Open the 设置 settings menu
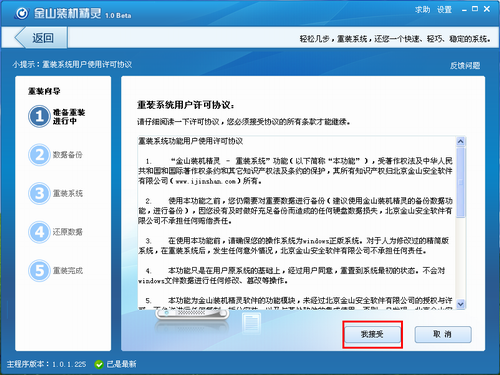This screenshot has width=500, height=375. click(x=444, y=10)
